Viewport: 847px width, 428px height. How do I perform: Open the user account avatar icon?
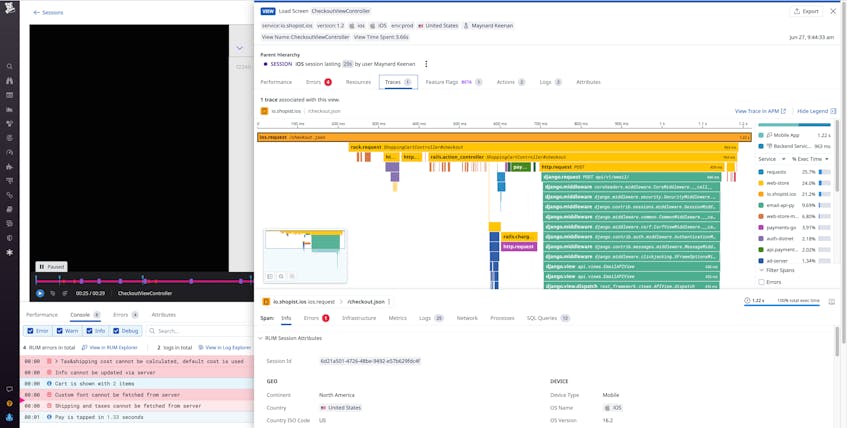coord(10,417)
